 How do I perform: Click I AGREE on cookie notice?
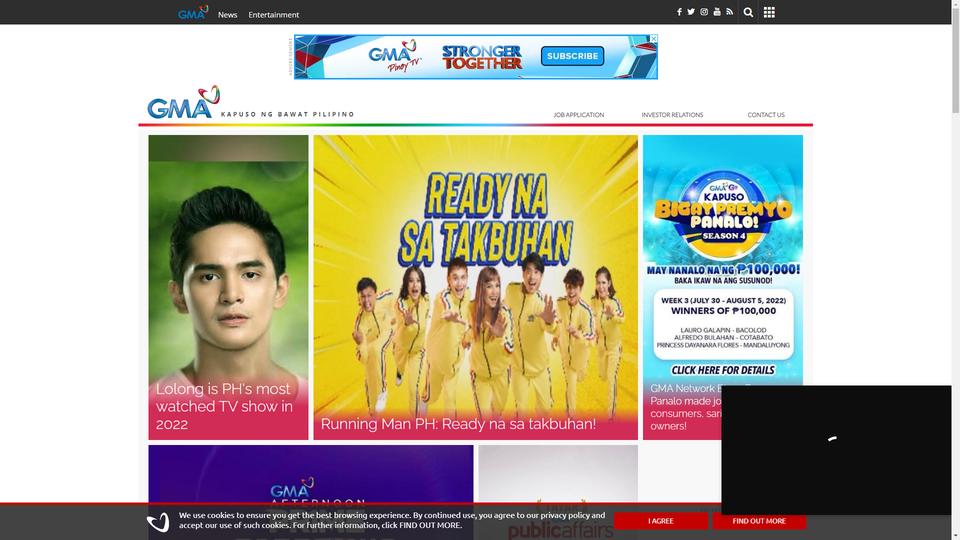661,521
